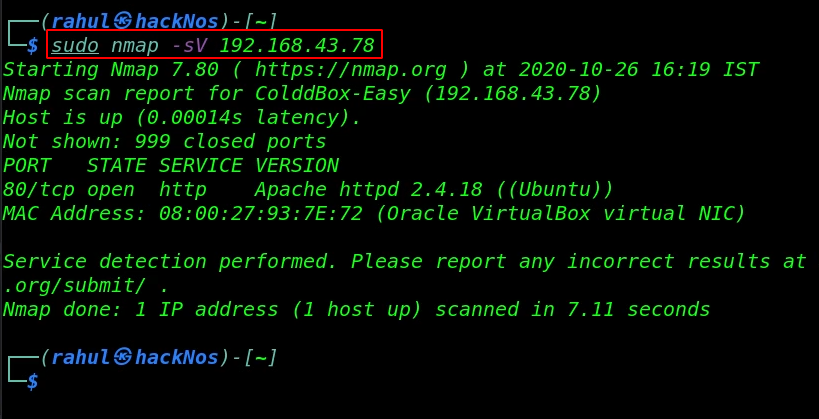Screen dimensions: 819x419
Task: Click the hackNos hostname in the bottom prompt
Action: tap(177, 358)
